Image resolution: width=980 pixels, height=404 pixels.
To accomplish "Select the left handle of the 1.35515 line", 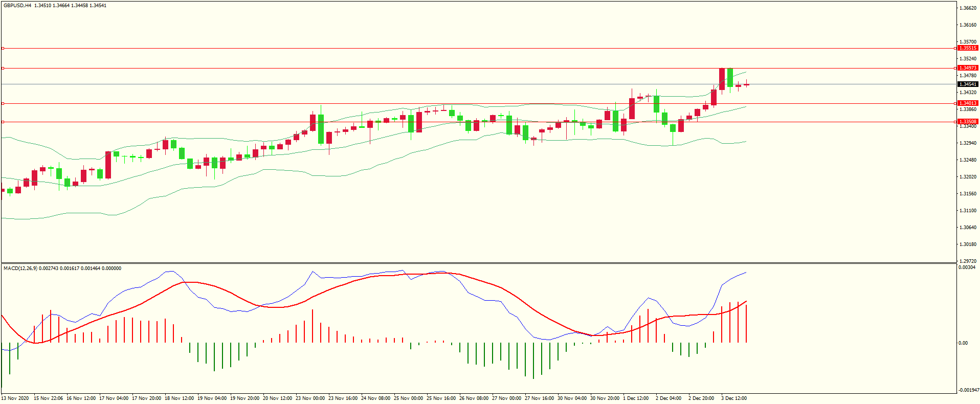I will (x=3, y=49).
